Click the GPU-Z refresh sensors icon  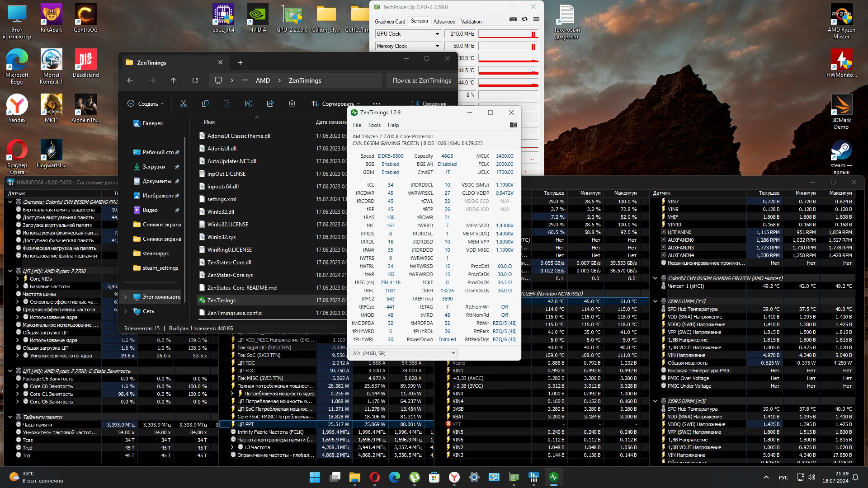coord(524,19)
